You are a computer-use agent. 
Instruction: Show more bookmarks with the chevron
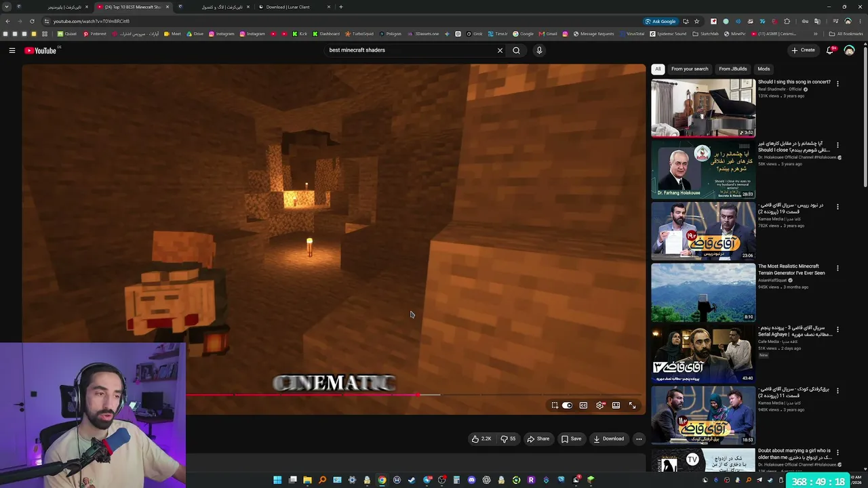[x=816, y=34]
